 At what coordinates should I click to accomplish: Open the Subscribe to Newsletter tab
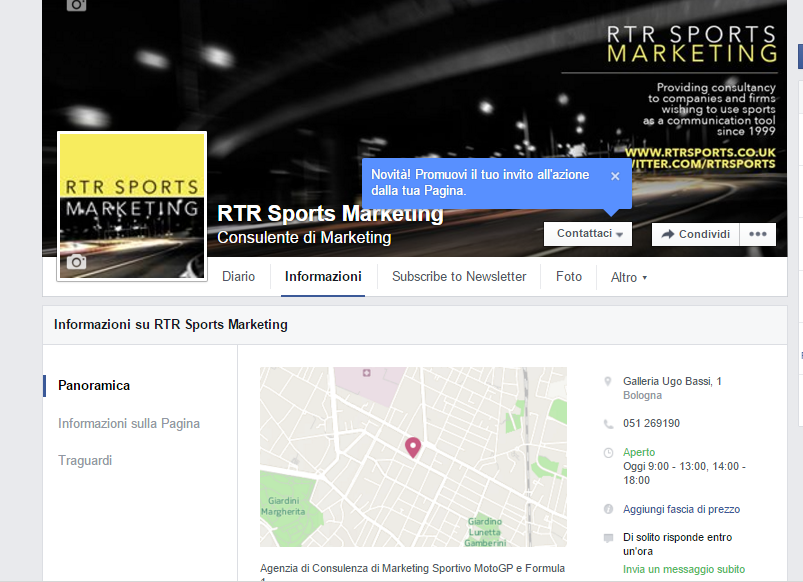(x=459, y=277)
